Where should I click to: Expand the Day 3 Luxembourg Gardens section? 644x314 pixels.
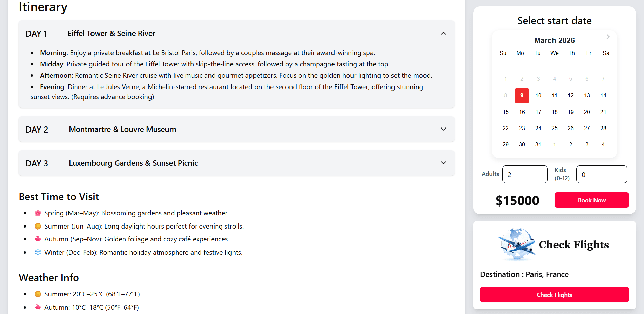443,163
